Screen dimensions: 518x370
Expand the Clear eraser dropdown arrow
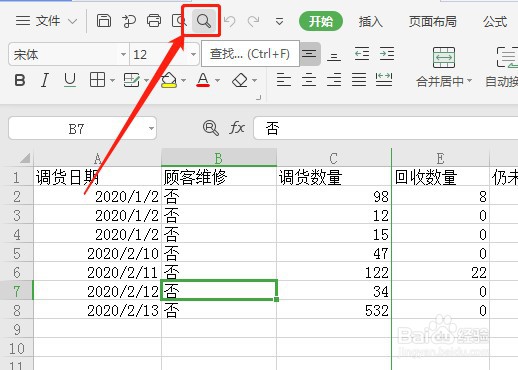(x=255, y=80)
